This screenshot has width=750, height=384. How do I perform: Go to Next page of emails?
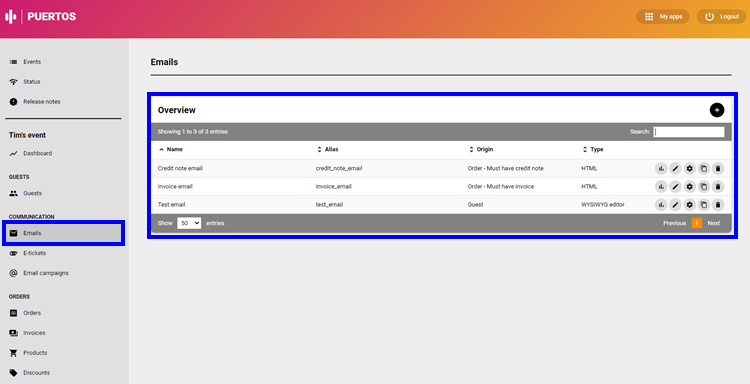point(714,223)
